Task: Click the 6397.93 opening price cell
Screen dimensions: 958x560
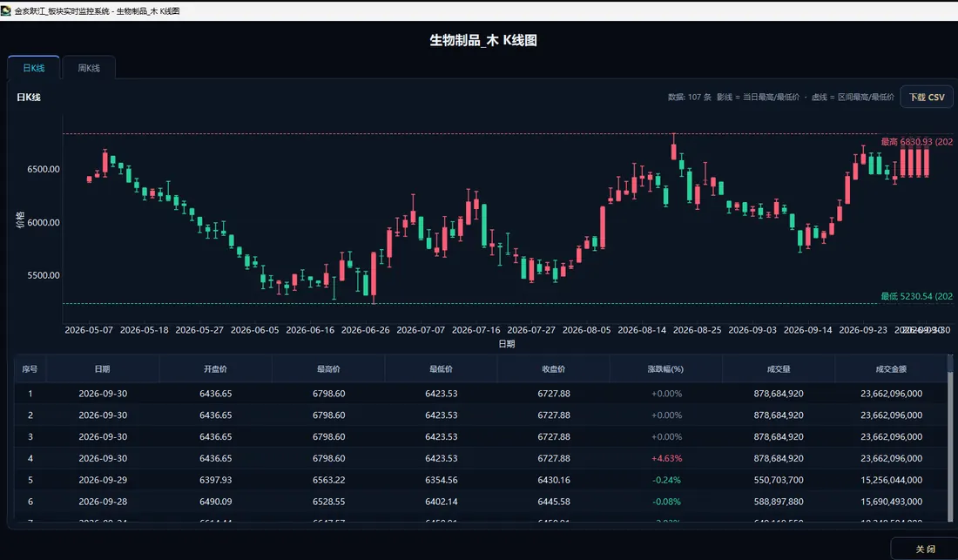Action: click(216, 480)
